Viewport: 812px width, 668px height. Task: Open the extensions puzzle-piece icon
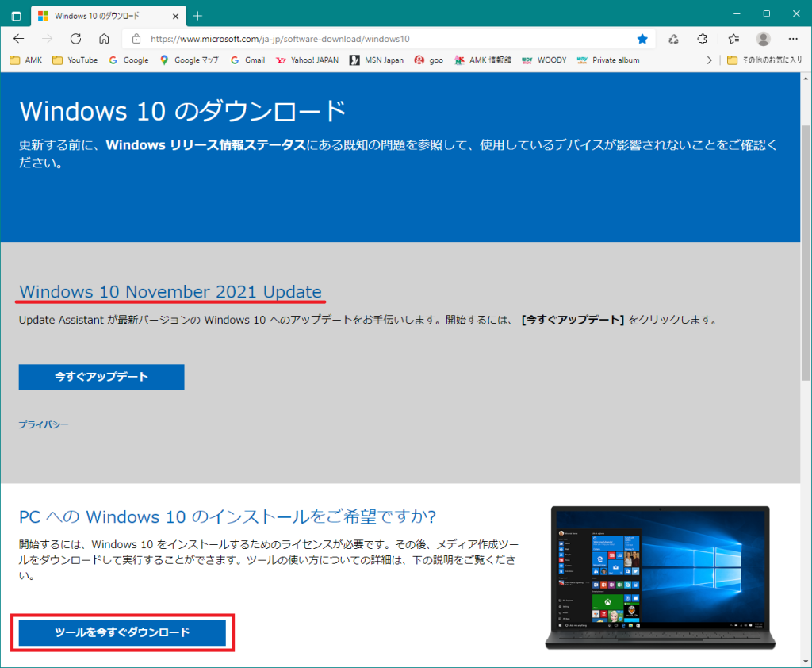click(702, 39)
